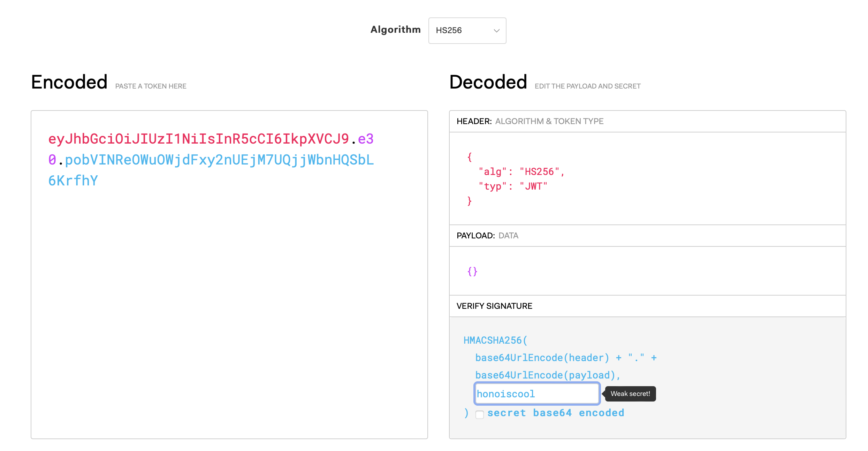The height and width of the screenshot is (451, 868).
Task: Click the PAYLOAD: DATA section header
Action: coord(487,236)
